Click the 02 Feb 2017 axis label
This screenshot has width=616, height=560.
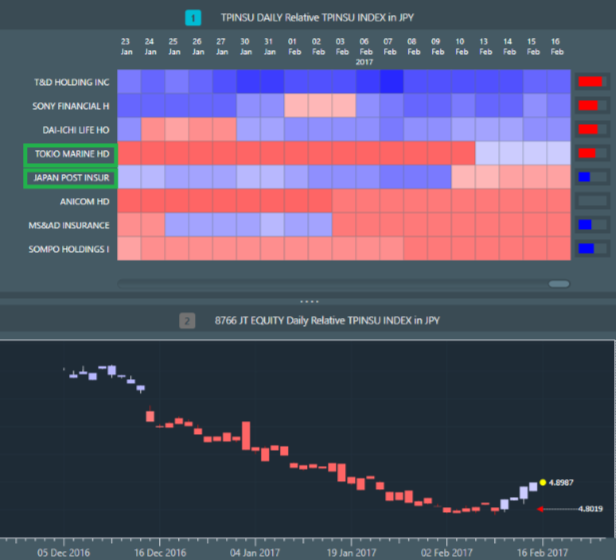[447, 553]
